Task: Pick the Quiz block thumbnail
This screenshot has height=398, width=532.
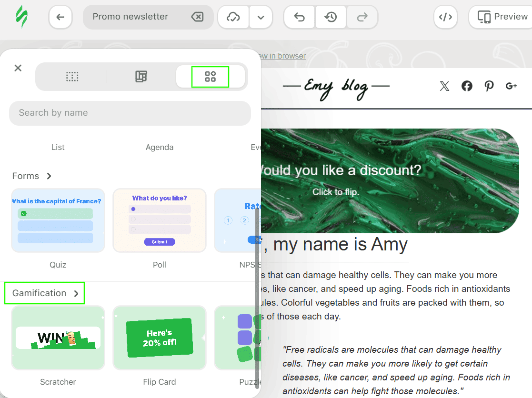Action: coord(58,220)
